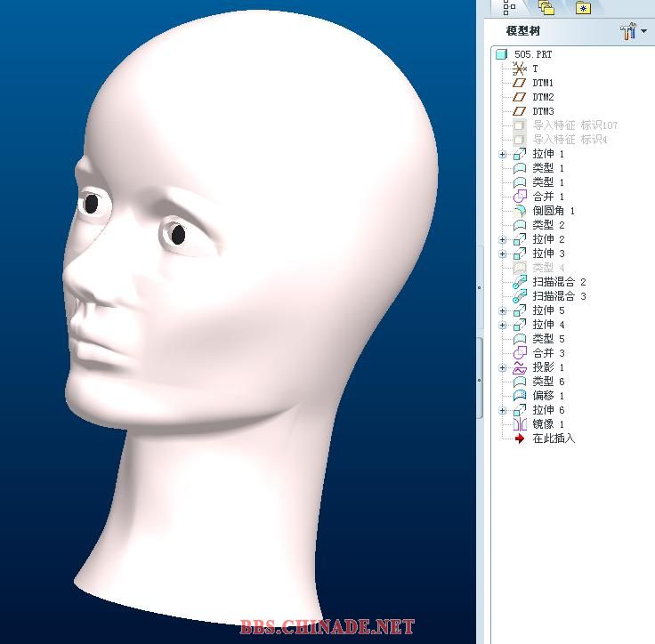Select the 扫描混合 2 swept blend icon
The width and height of the screenshot is (655, 644).
[519, 282]
